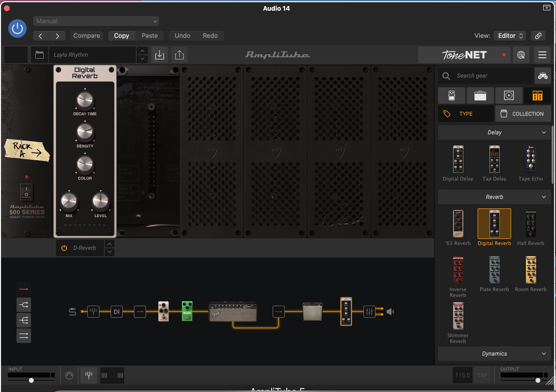The height and width of the screenshot is (392, 556).
Task: Toggle the 500 Series rack power switch
Action: (26, 192)
